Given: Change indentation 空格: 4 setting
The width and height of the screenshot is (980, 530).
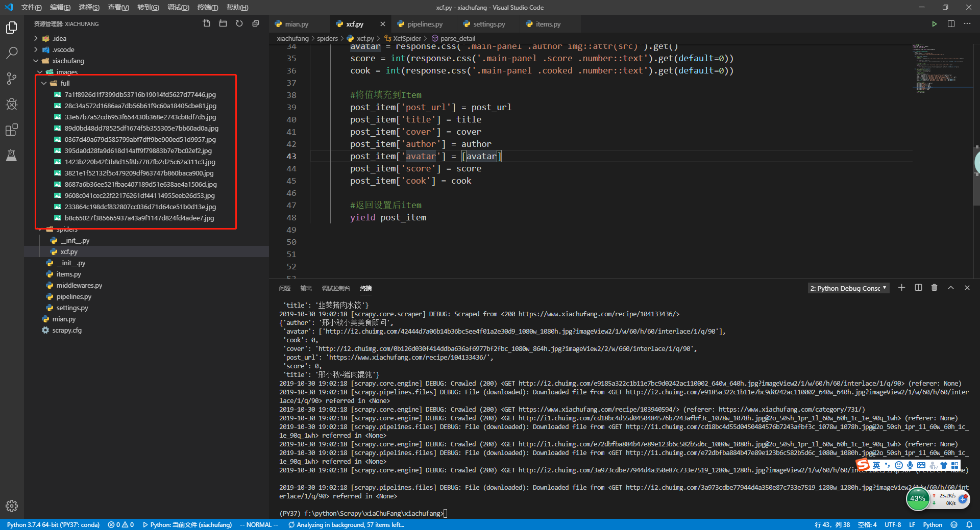Looking at the screenshot, I should click(x=867, y=524).
